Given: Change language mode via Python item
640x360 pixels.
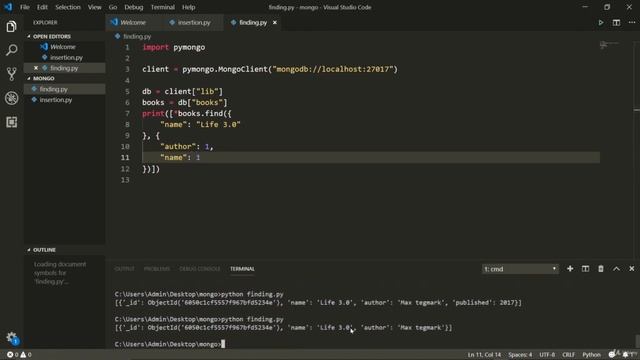Looking at the screenshot, I should (x=591, y=355).
